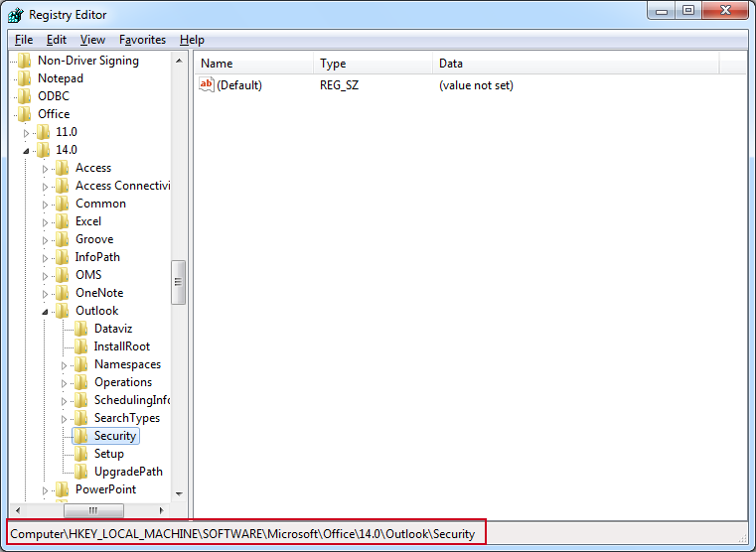Click the OMS key folder icon
Viewport: 756px width, 552px height.
click(63, 275)
